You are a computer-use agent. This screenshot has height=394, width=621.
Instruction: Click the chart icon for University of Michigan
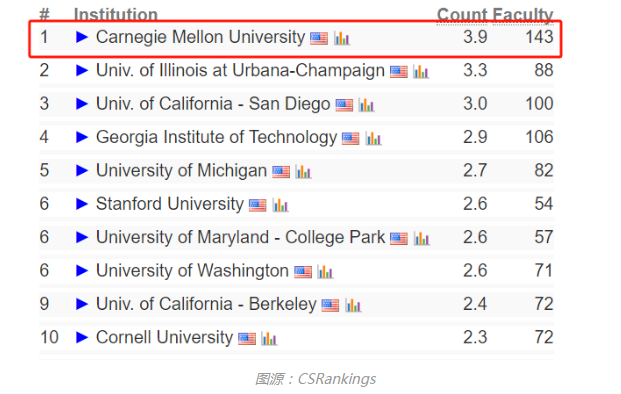click(x=303, y=172)
